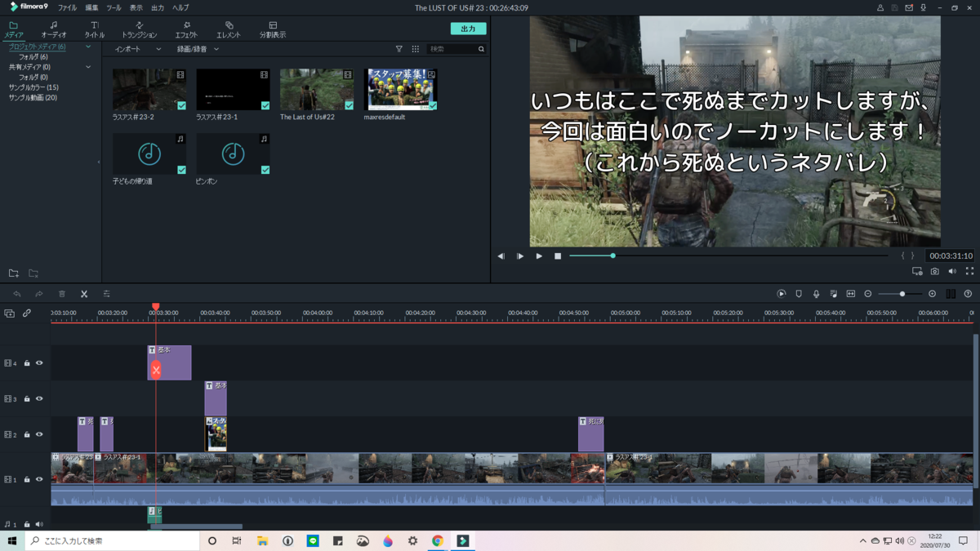Click the add marker shield icon
This screenshot has height=551, width=980.
[799, 294]
